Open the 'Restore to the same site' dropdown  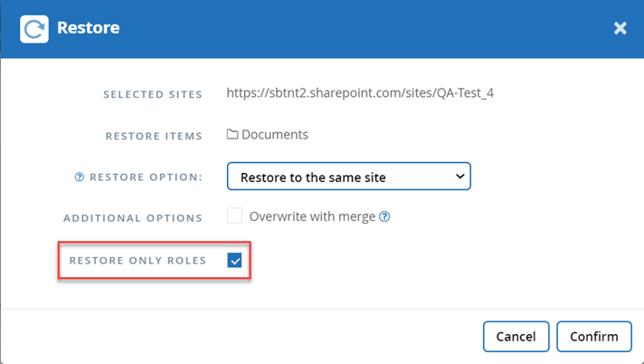[347, 177]
